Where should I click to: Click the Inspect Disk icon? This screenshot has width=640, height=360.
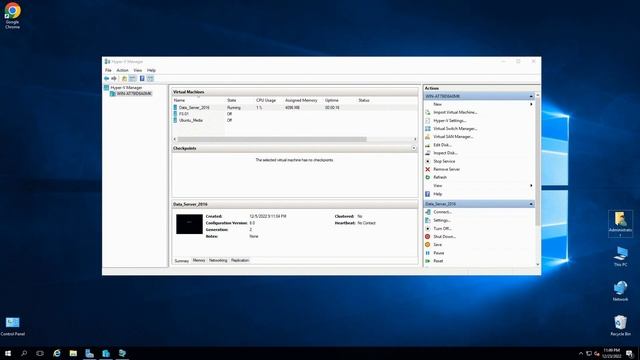[428, 153]
